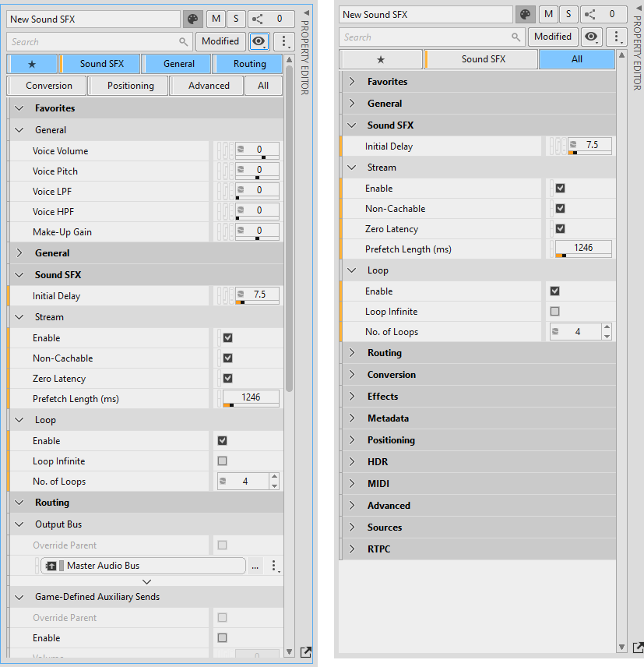Screen dimensions: 644x667
Task: Click the pop-out window icon in left panel
Action: click(305, 652)
